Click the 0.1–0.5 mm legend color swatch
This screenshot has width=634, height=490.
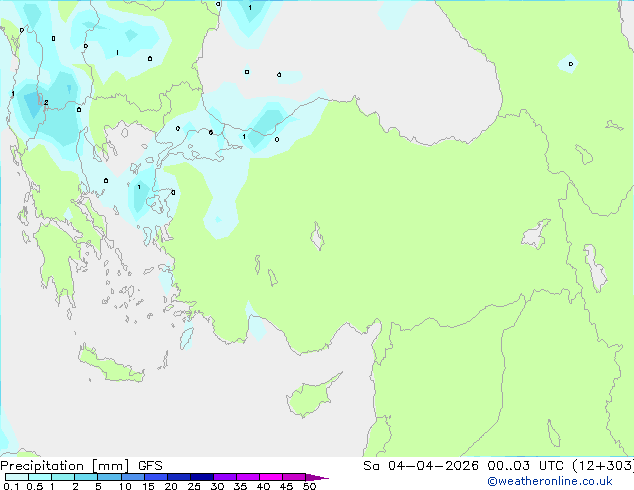click(x=17, y=477)
